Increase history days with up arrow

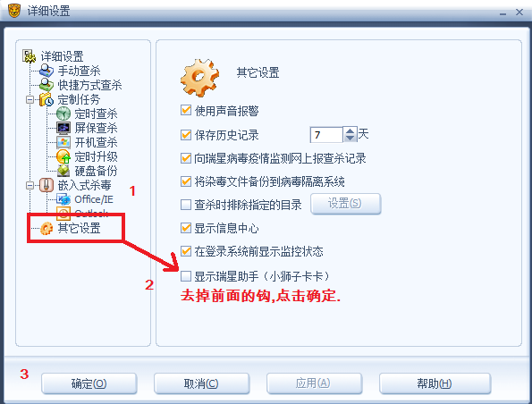(350, 130)
